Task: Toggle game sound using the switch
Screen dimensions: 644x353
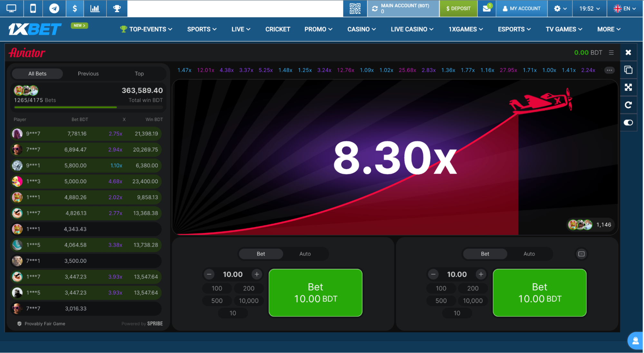Action: coord(628,122)
